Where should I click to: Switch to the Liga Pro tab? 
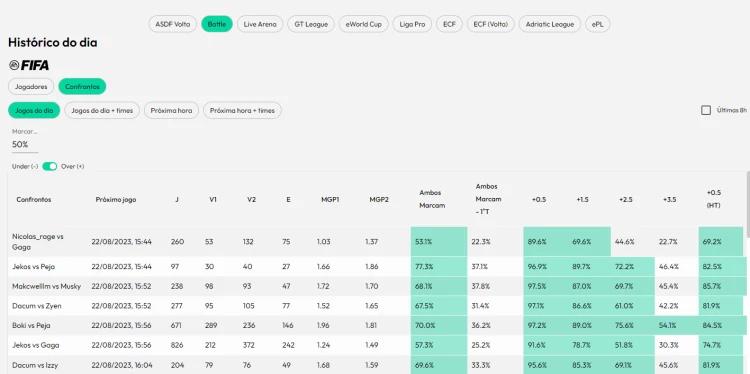pos(412,24)
